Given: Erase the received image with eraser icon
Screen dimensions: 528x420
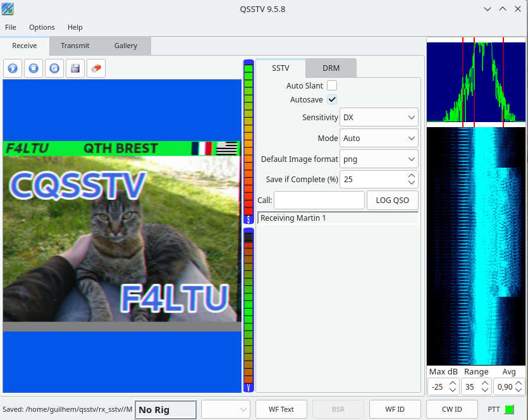Looking at the screenshot, I should coord(96,68).
